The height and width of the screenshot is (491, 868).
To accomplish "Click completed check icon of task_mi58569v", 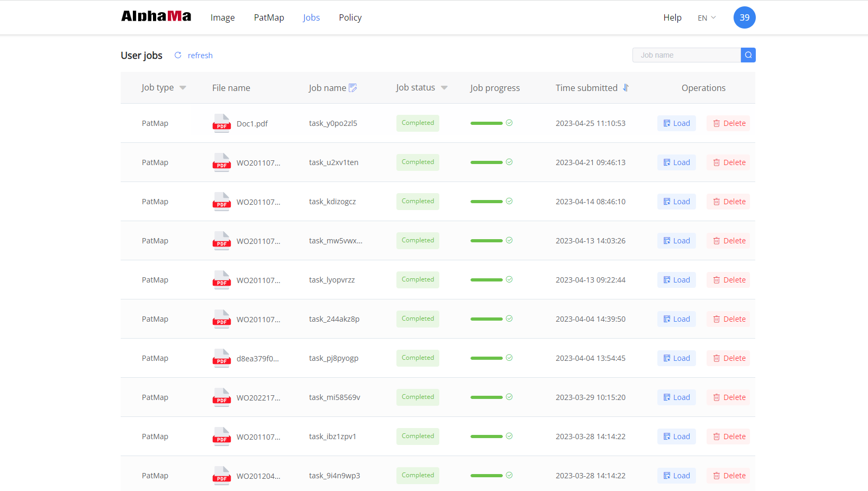I will (x=509, y=397).
